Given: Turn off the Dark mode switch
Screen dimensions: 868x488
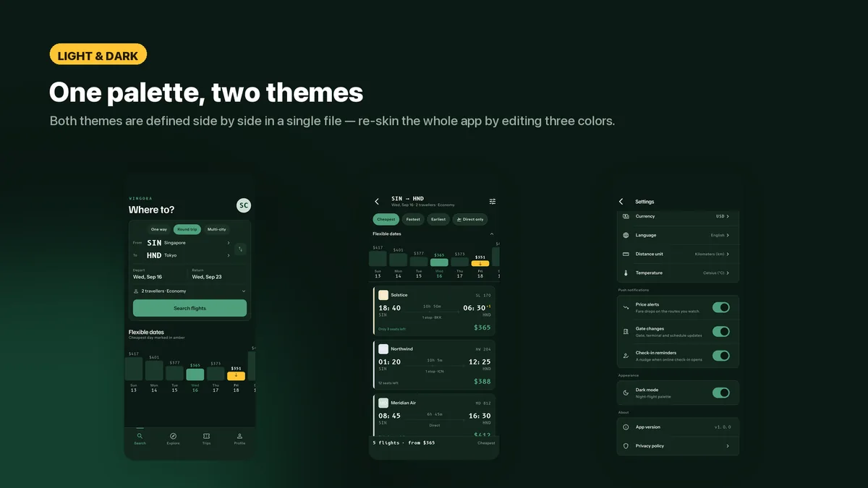Looking at the screenshot, I should (720, 393).
